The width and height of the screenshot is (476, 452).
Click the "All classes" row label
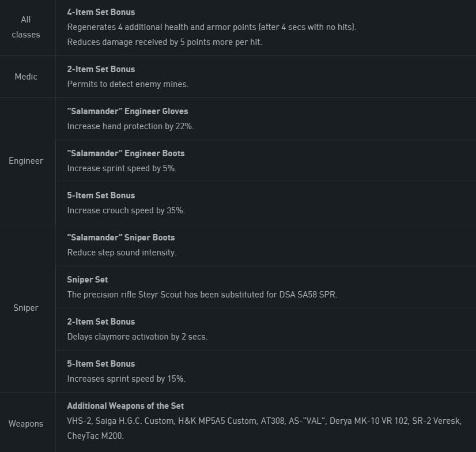pos(26,27)
